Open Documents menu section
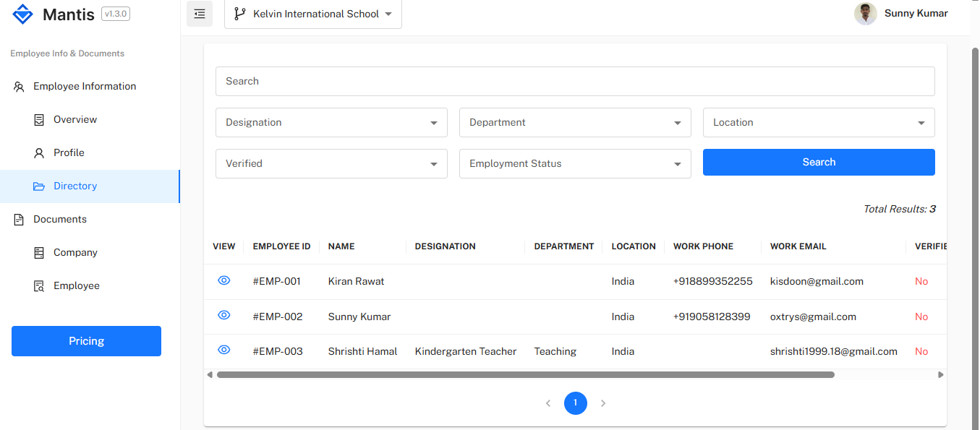 90,220
